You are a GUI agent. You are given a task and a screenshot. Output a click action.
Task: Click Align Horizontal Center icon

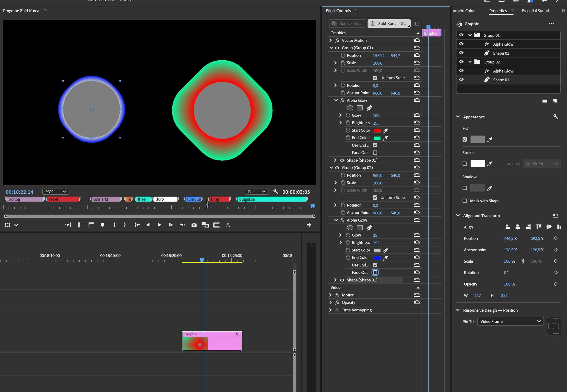518,227
